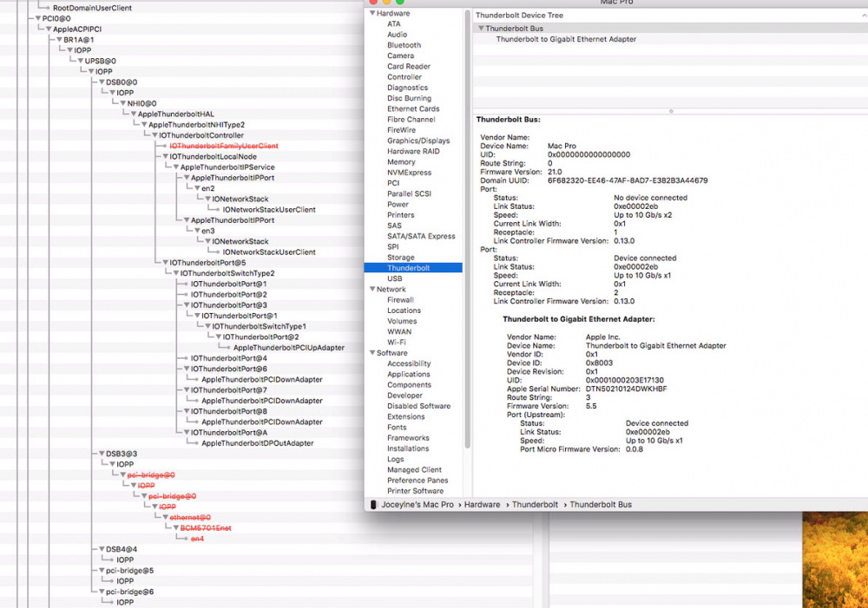Select the IOThunderboltController node
The width and height of the screenshot is (868, 608).
click(x=201, y=135)
